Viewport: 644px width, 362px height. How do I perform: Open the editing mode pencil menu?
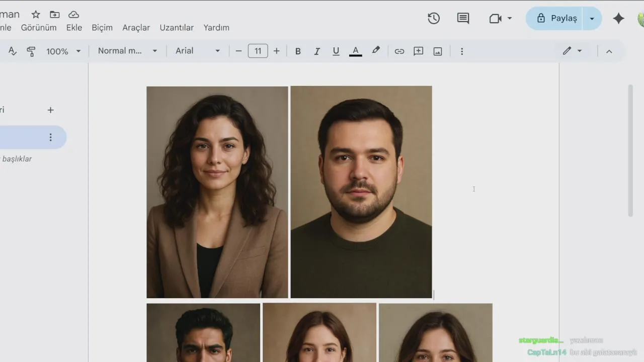[x=572, y=51]
